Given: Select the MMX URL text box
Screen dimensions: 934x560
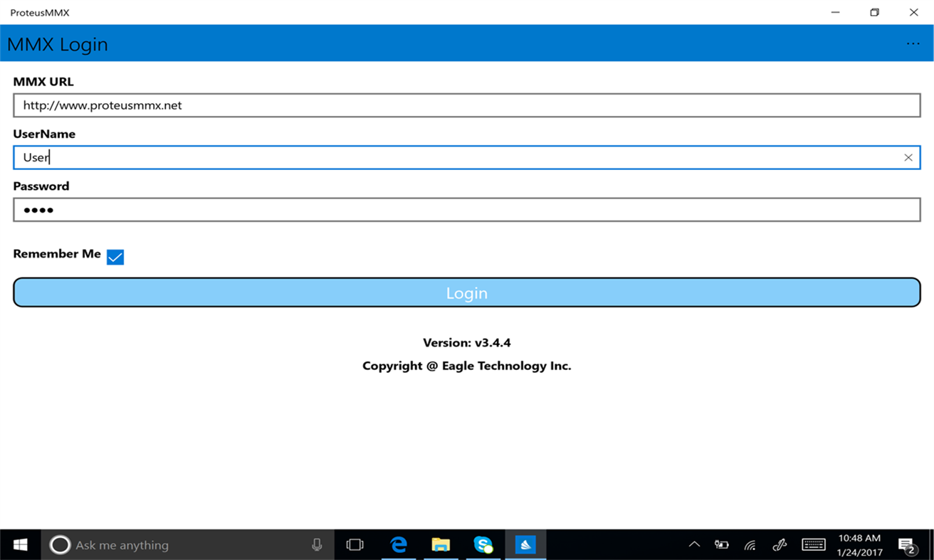Looking at the screenshot, I should 466,105.
